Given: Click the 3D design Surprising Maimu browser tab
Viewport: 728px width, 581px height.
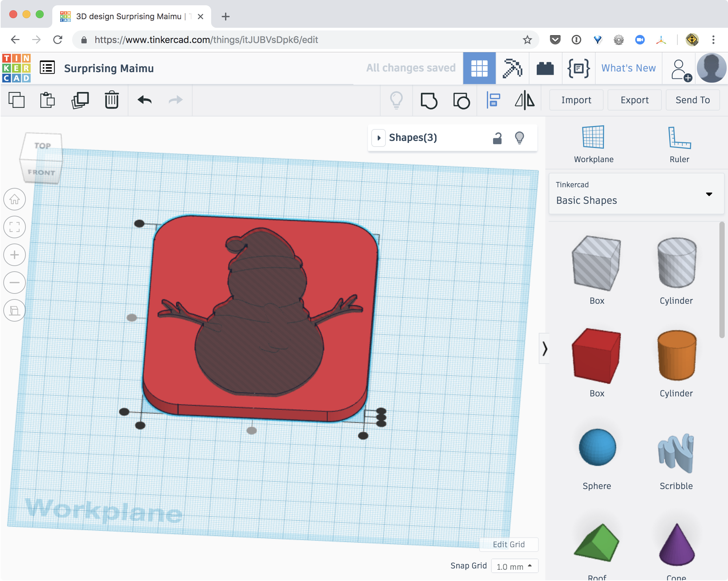Looking at the screenshot, I should pyautogui.click(x=128, y=16).
